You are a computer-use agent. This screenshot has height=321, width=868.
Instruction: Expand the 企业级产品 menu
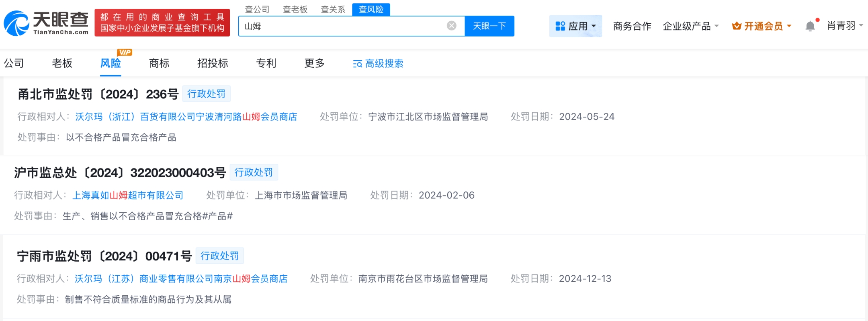[x=690, y=26]
